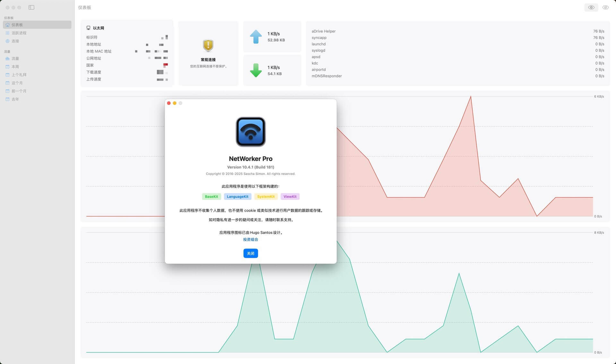Viewport: 616px width, 364px height.
Task: Open the 本周 calendar view
Action: pos(15,66)
